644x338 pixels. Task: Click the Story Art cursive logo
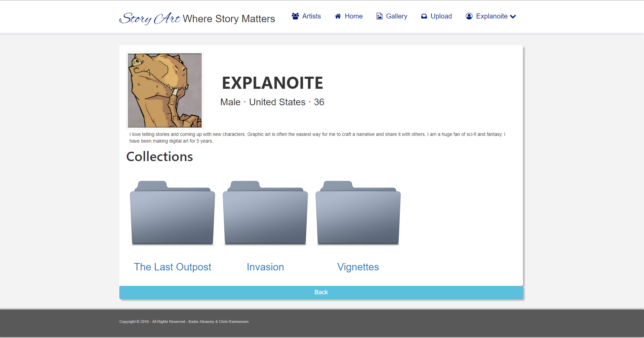tap(150, 18)
